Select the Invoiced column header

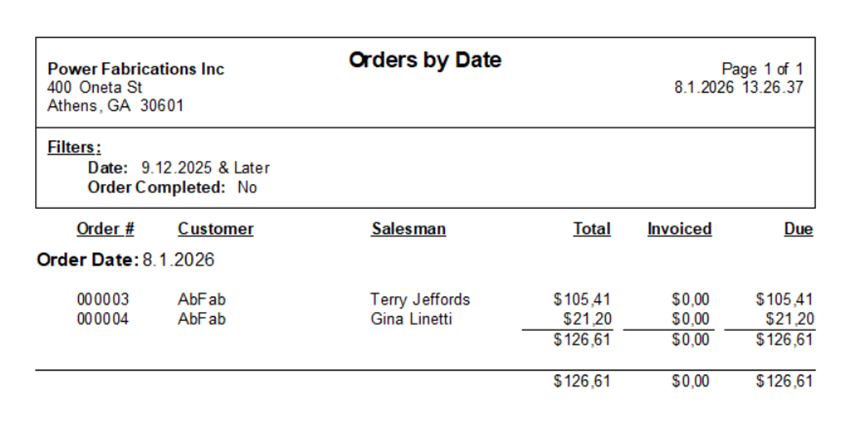point(679,229)
